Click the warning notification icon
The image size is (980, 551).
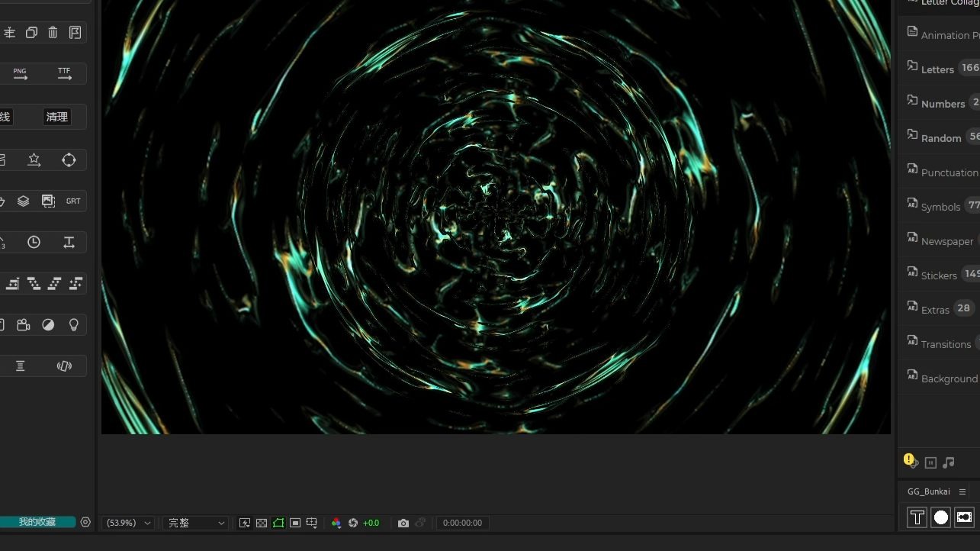pos(911,461)
